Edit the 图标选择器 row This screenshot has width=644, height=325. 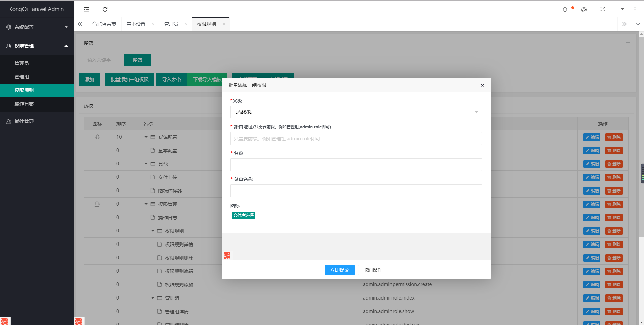(x=592, y=191)
